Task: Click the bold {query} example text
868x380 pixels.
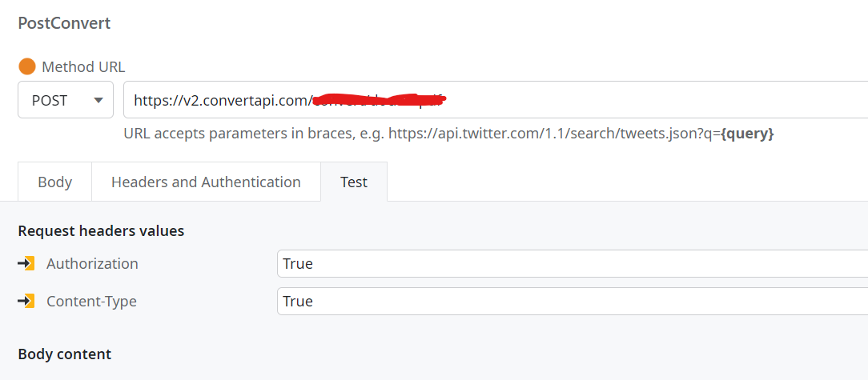Action: pos(747,134)
